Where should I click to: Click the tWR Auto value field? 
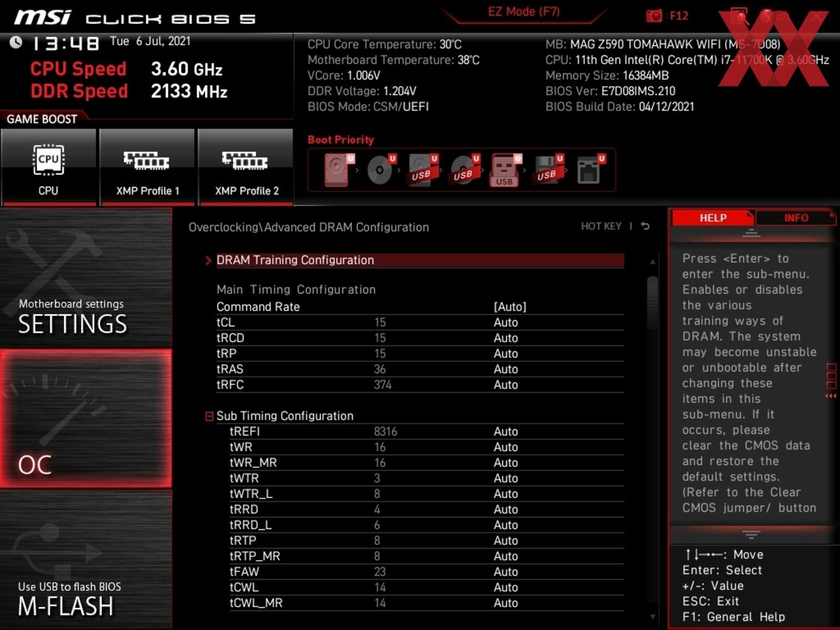[x=506, y=447]
